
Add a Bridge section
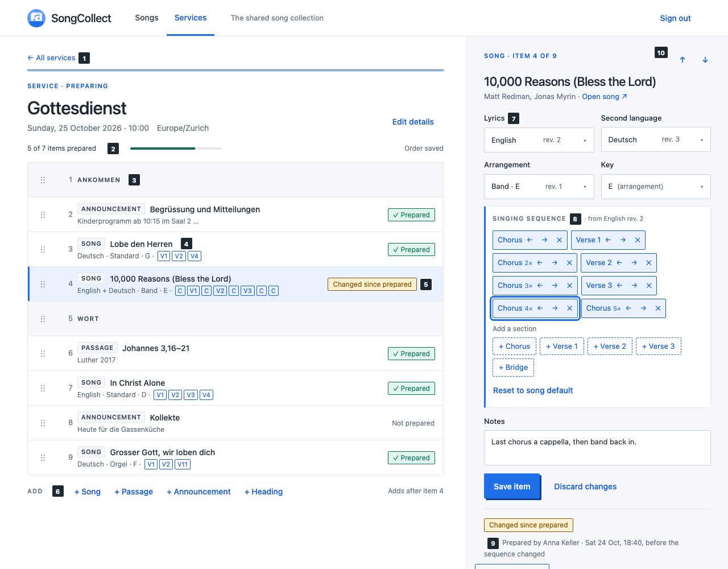click(x=513, y=368)
